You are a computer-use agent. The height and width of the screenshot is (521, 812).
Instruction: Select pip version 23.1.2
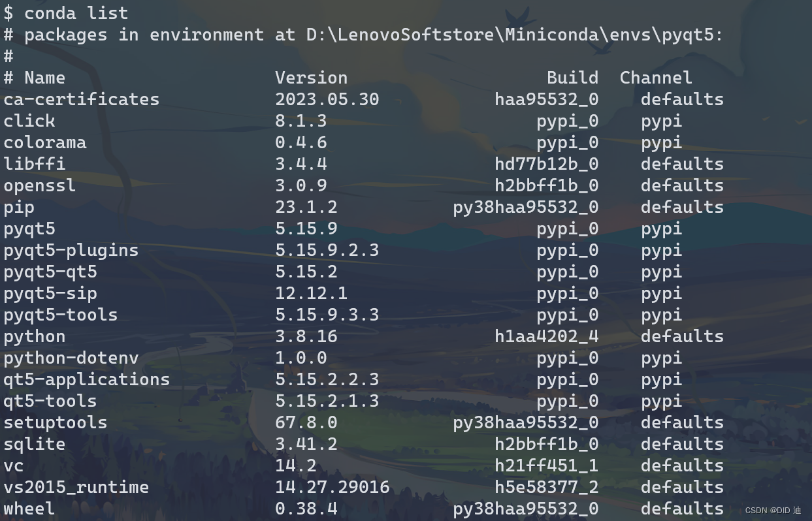point(306,206)
